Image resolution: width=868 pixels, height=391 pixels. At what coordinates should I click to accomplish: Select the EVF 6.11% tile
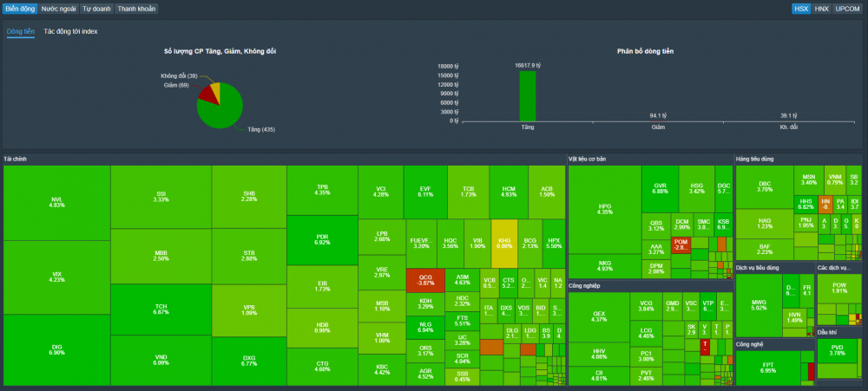425,192
